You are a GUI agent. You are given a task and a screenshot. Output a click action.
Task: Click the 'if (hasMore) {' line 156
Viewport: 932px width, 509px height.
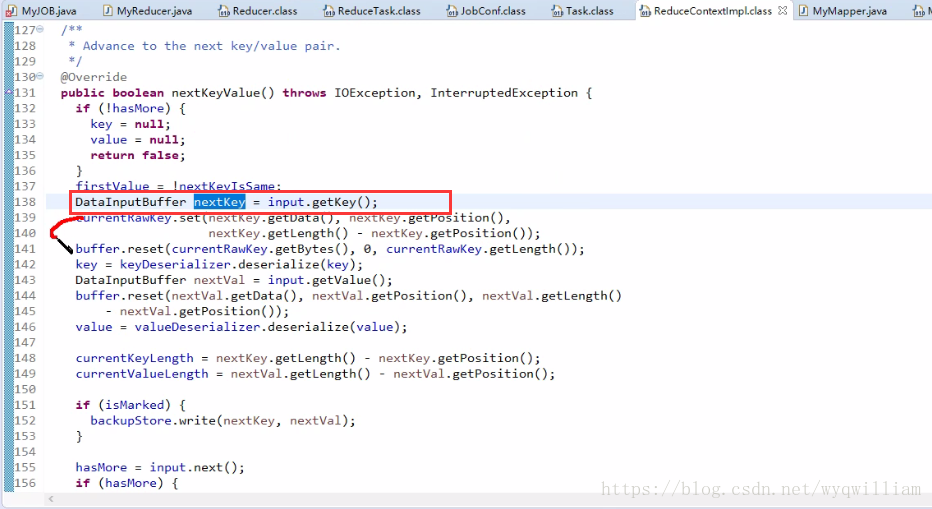127,483
